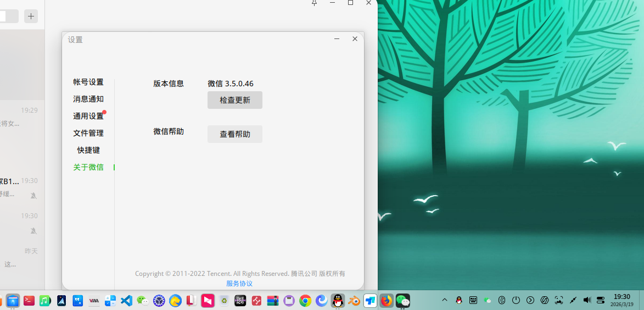Open Bluetooth settings from the tray

coord(501,300)
